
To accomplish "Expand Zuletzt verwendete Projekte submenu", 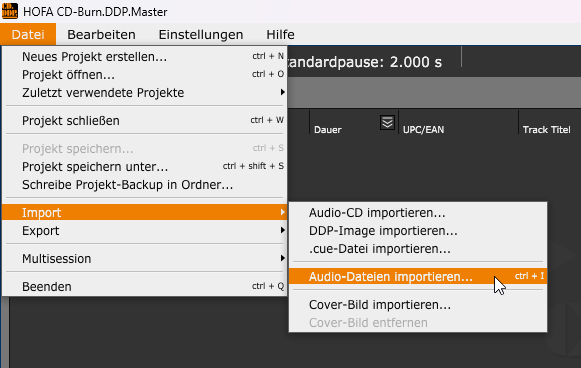I will 145,92.
